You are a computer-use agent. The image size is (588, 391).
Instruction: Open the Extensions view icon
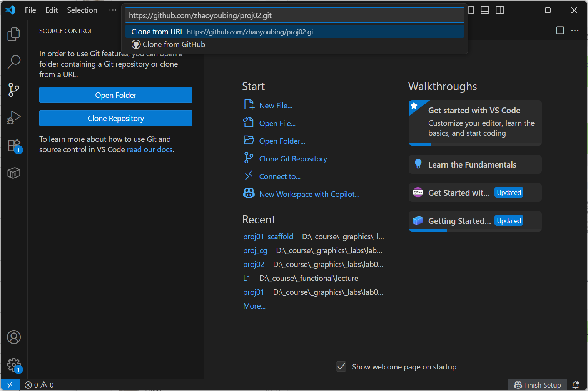pyautogui.click(x=14, y=146)
